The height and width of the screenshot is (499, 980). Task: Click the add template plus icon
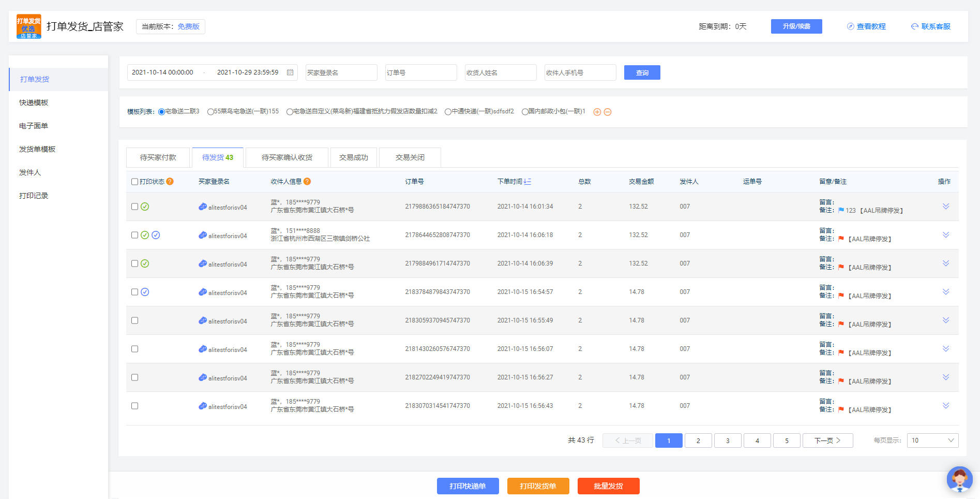point(597,112)
